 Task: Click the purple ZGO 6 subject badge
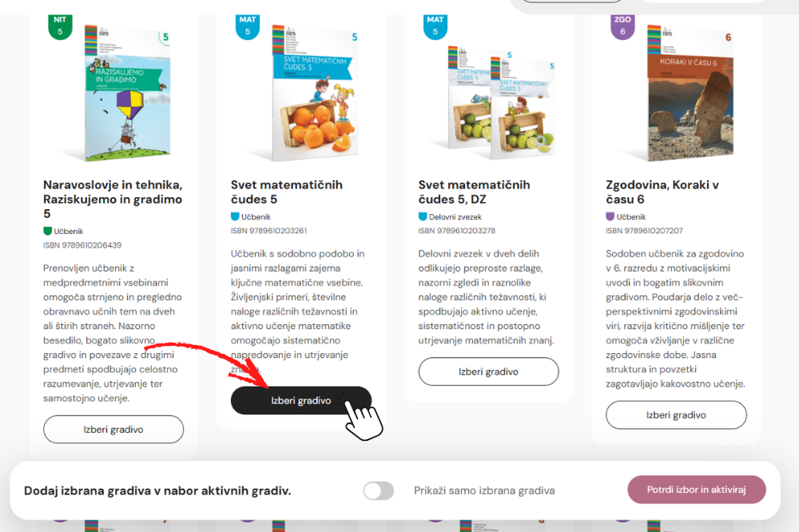pos(622,26)
